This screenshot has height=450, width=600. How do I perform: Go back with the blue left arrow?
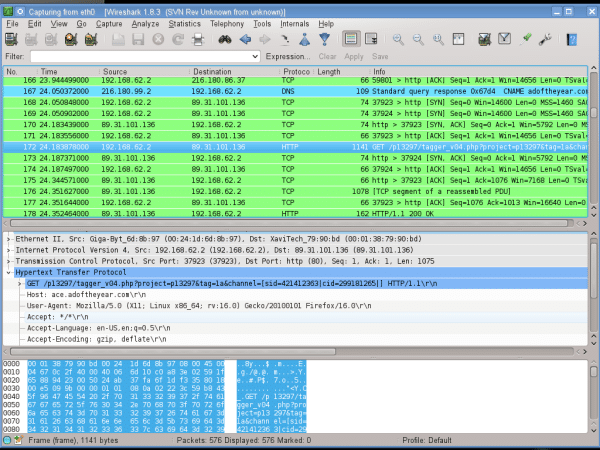(245, 39)
